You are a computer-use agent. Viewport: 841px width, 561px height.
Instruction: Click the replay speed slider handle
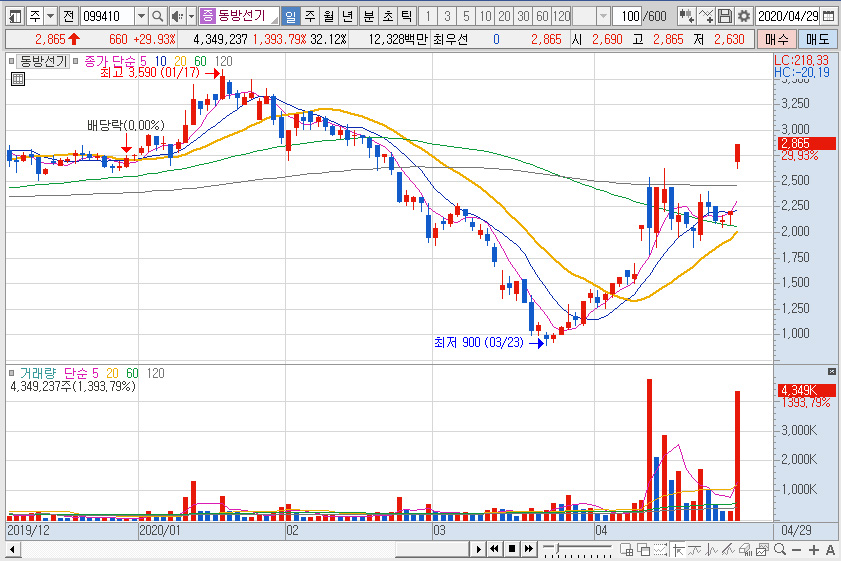(x=558, y=548)
